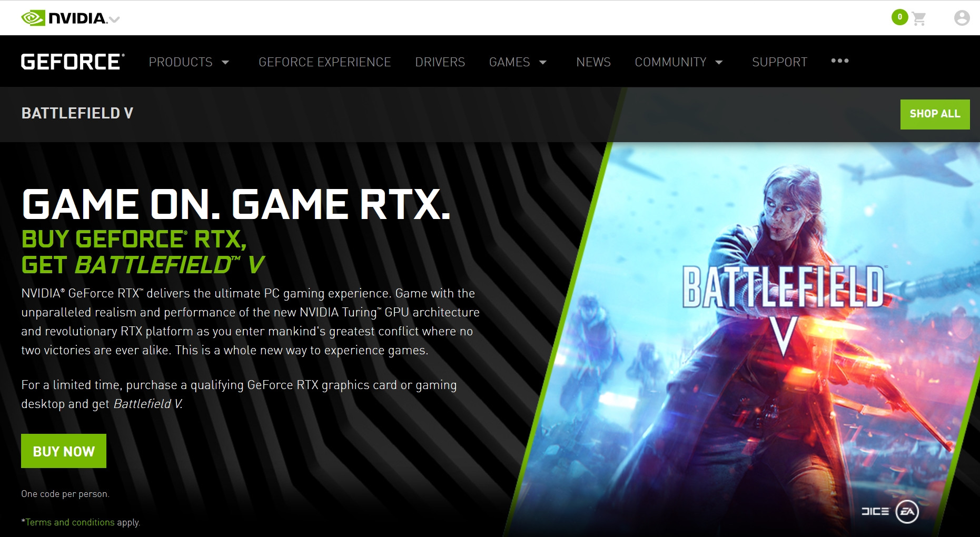The width and height of the screenshot is (980, 537).
Task: Go to GeForce Experience
Action: [324, 62]
